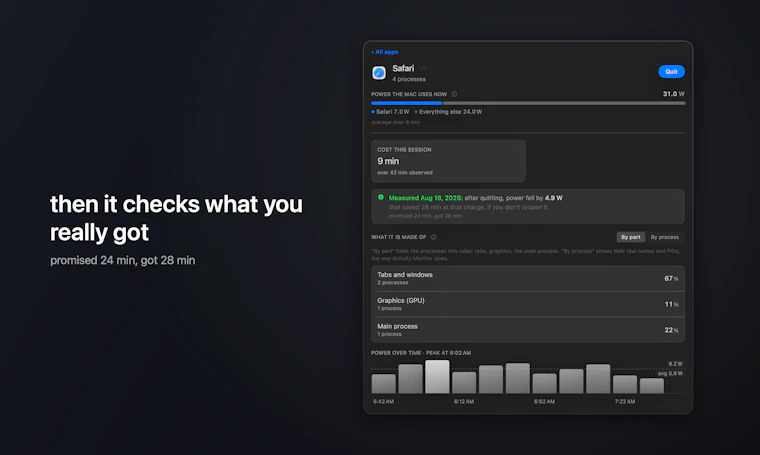Click the '9 min' session cost value
Image resolution: width=760 pixels, height=455 pixels.
(x=388, y=161)
